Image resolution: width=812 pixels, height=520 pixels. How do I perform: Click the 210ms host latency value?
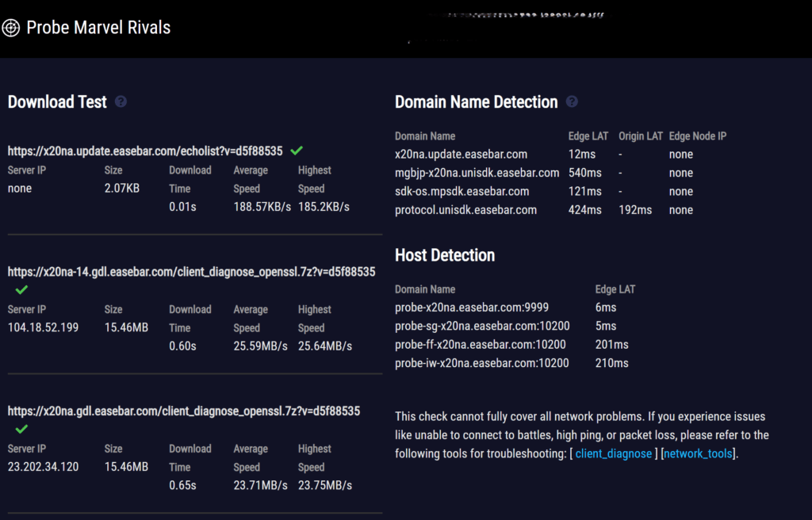(612, 364)
